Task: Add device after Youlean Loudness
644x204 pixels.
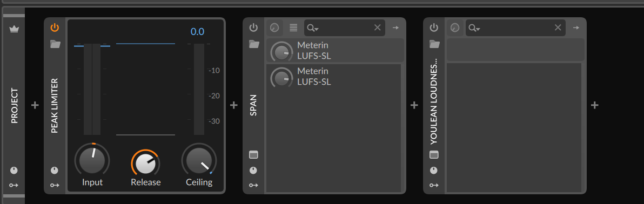Action: [594, 105]
